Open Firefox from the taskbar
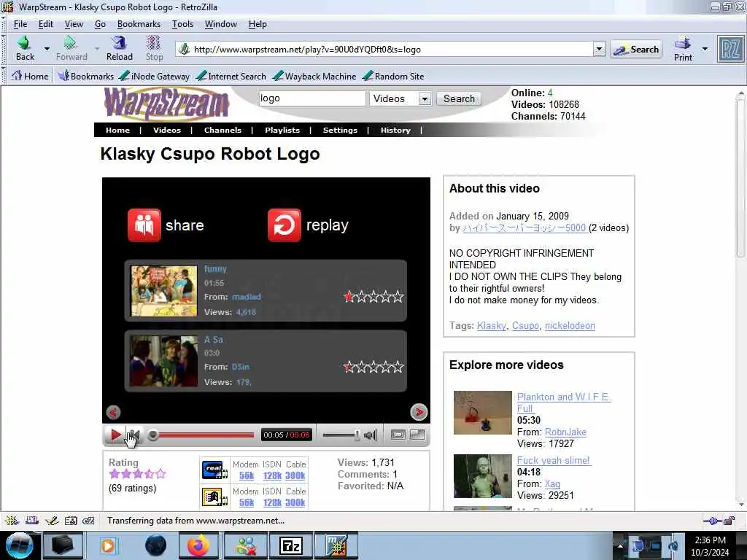This screenshot has height=560, width=747. (x=198, y=545)
